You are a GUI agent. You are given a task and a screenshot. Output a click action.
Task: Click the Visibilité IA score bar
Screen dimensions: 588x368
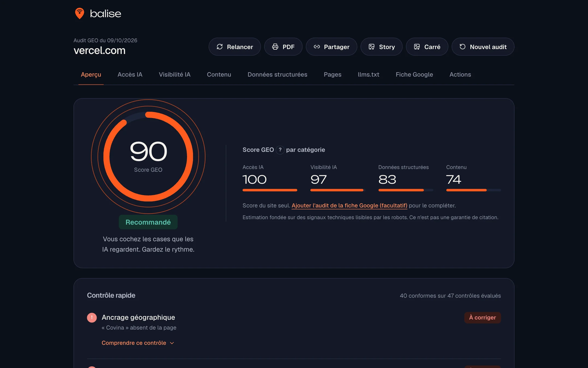338,190
